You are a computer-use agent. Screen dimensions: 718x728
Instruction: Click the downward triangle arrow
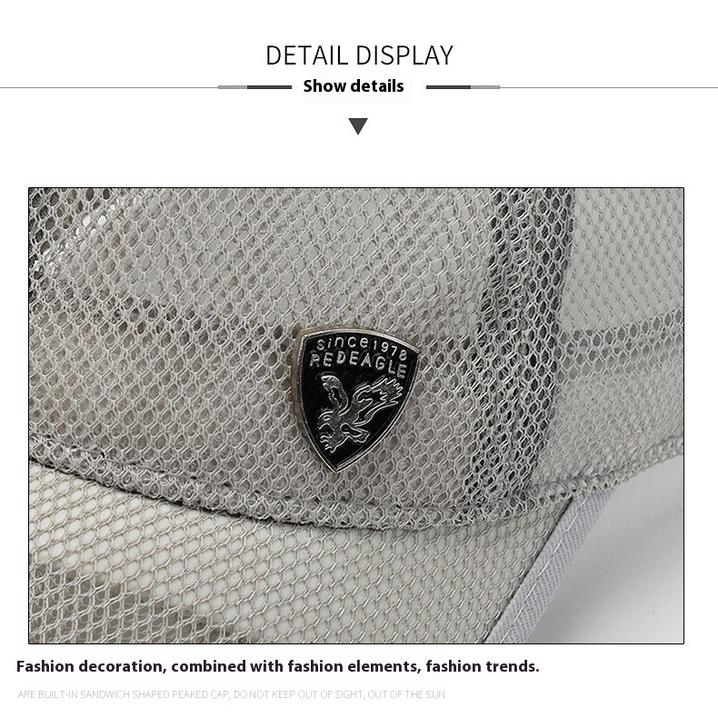click(x=358, y=126)
